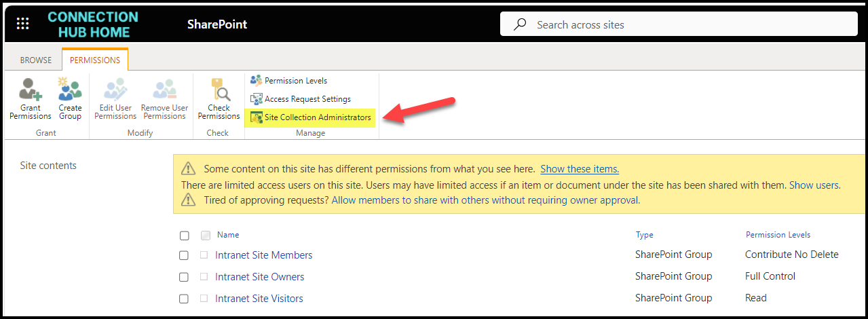Open Permission Levels in the ribbon
The image size is (868, 319).
tap(295, 81)
